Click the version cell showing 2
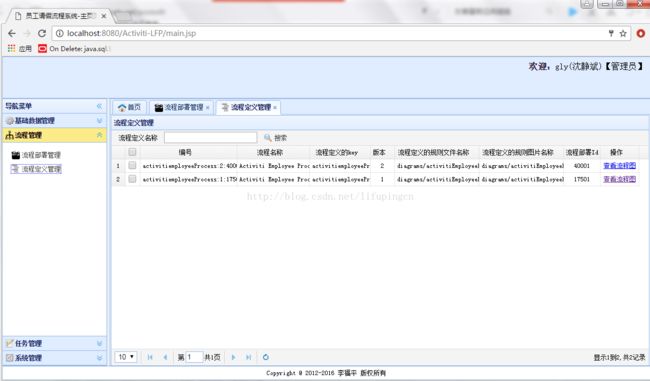Viewport: 650px width, 381px height. (x=382, y=166)
